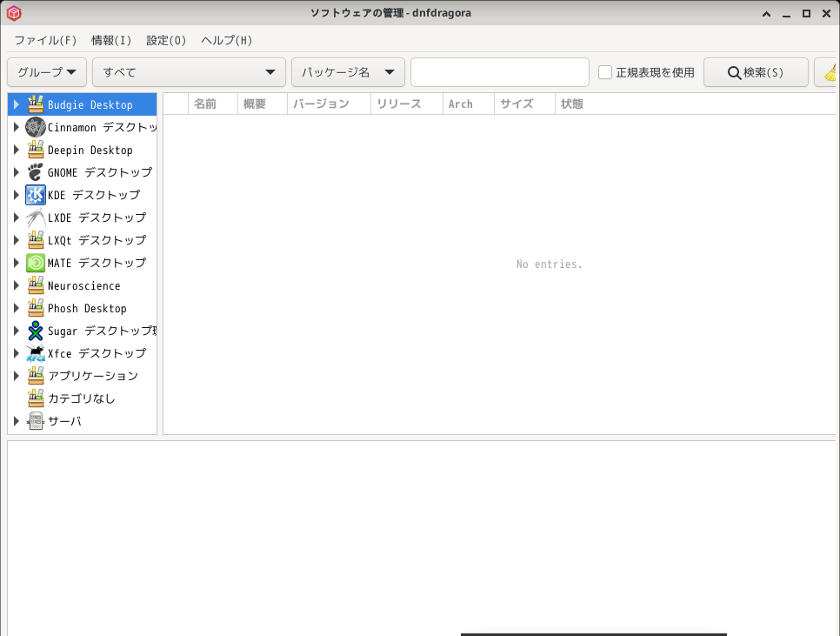Viewport: 840px width, 636px height.
Task: Select the KDE デスクトップ group label
Action: tap(94, 195)
